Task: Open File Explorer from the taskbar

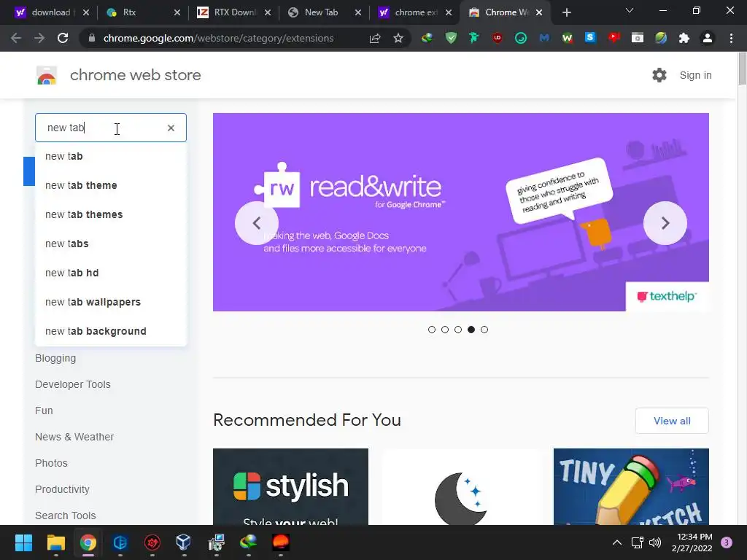Action: [x=55, y=542]
